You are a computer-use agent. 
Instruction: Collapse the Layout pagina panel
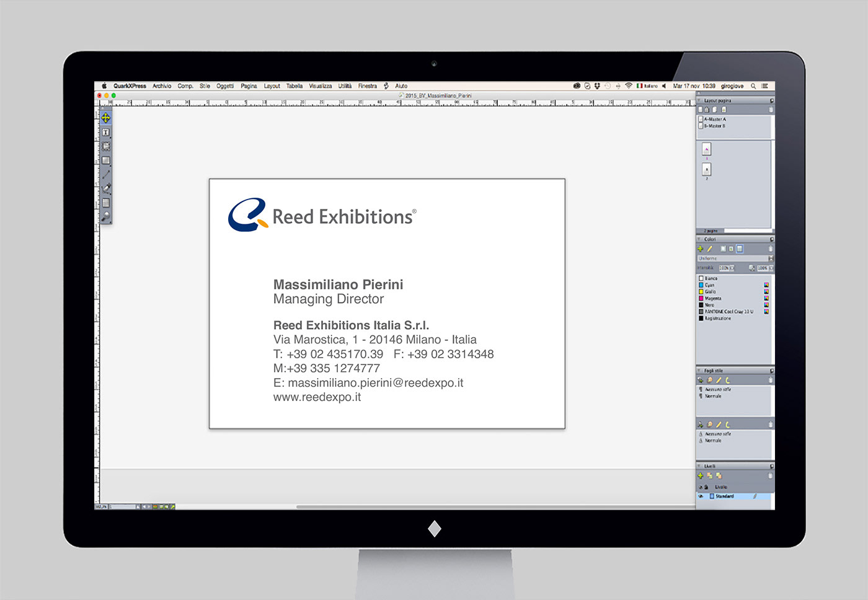point(699,100)
